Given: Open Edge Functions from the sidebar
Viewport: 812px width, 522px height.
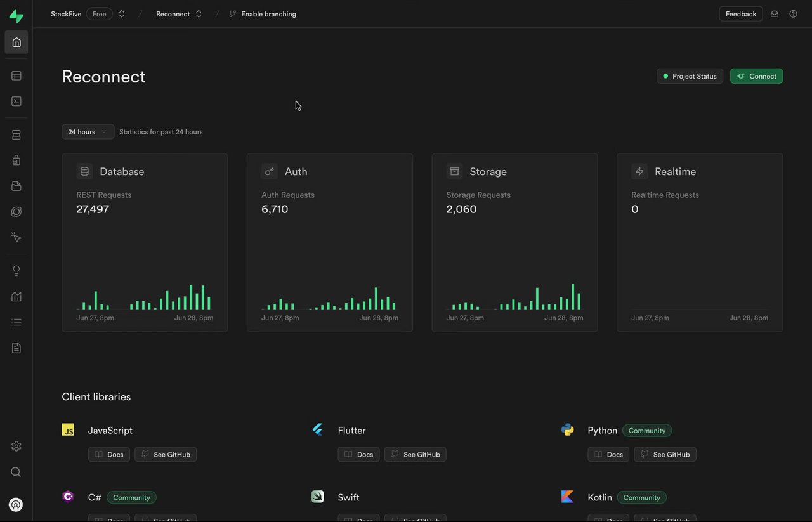Looking at the screenshot, I should click(x=16, y=212).
